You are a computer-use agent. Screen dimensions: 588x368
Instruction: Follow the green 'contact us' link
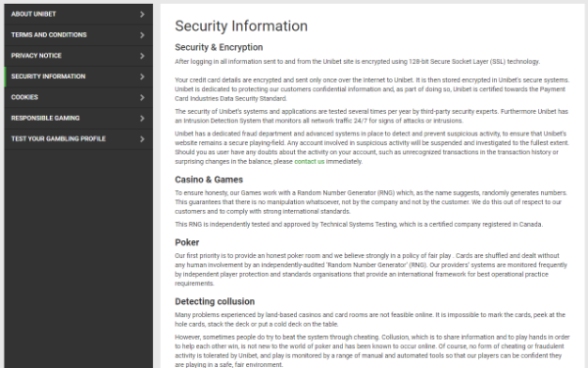click(310, 162)
